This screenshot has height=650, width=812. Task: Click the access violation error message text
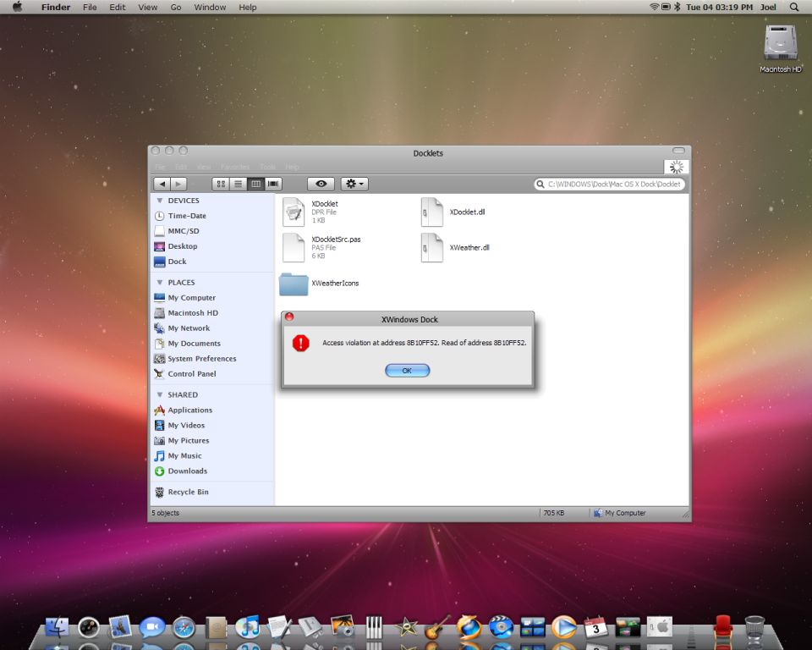(x=424, y=343)
